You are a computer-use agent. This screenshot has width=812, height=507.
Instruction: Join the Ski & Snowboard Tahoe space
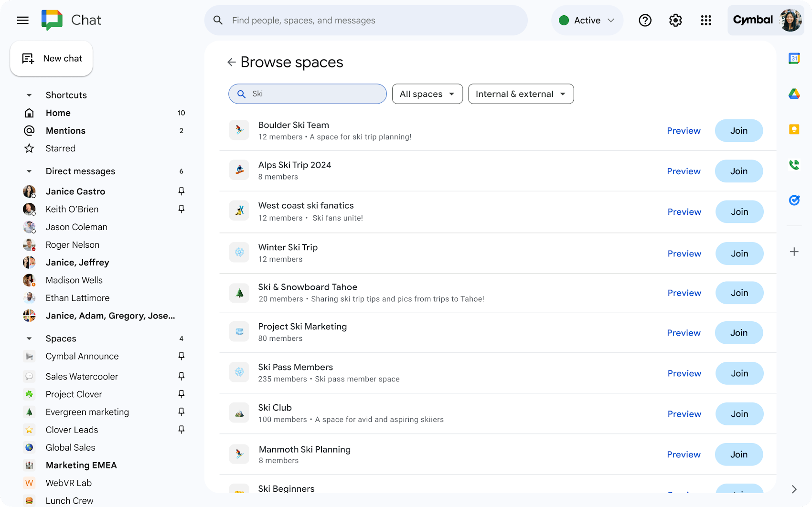click(x=739, y=293)
